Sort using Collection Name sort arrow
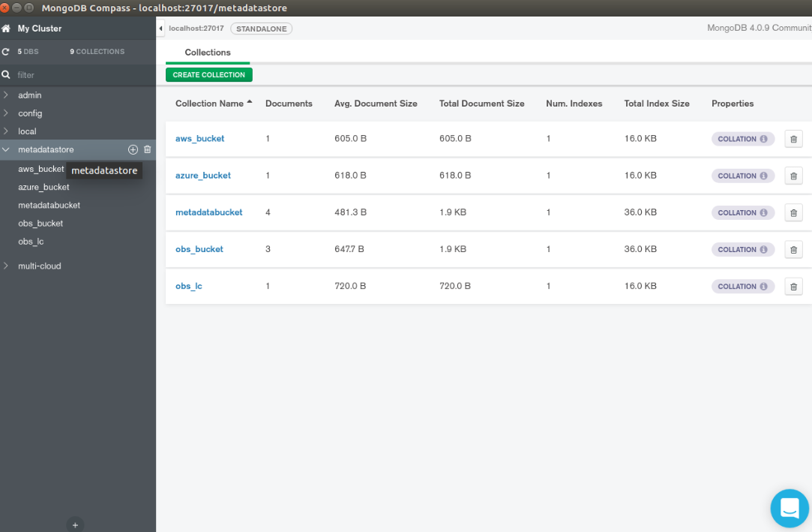812x532 pixels. (x=250, y=102)
